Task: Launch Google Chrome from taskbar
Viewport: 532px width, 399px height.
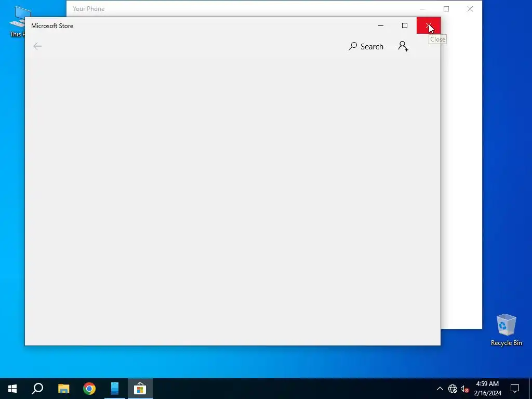Action: tap(89, 389)
